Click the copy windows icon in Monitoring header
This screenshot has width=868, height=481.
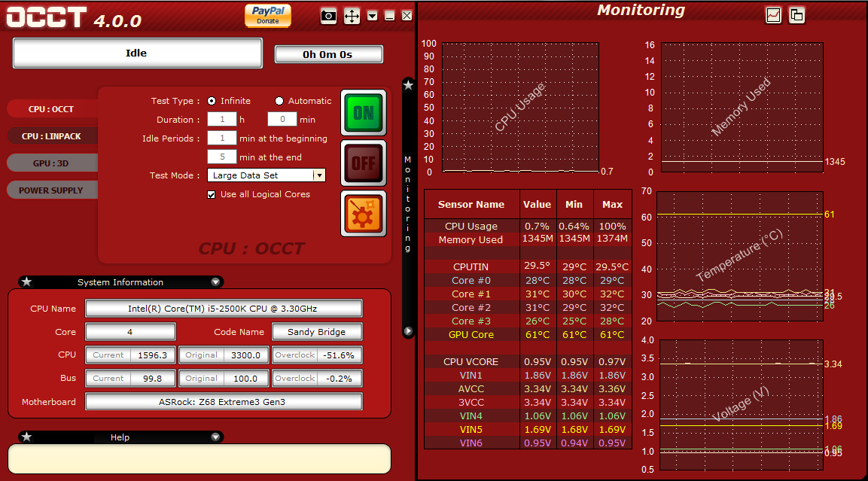tap(796, 16)
